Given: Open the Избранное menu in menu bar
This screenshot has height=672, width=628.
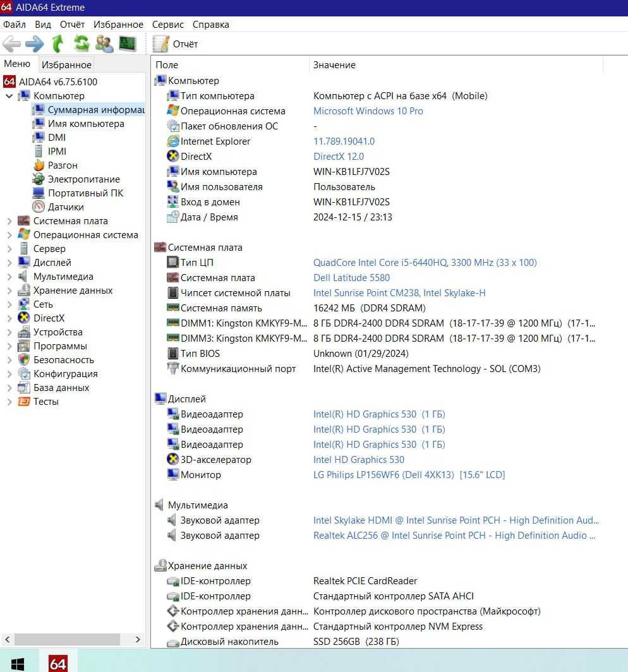Looking at the screenshot, I should click(118, 25).
